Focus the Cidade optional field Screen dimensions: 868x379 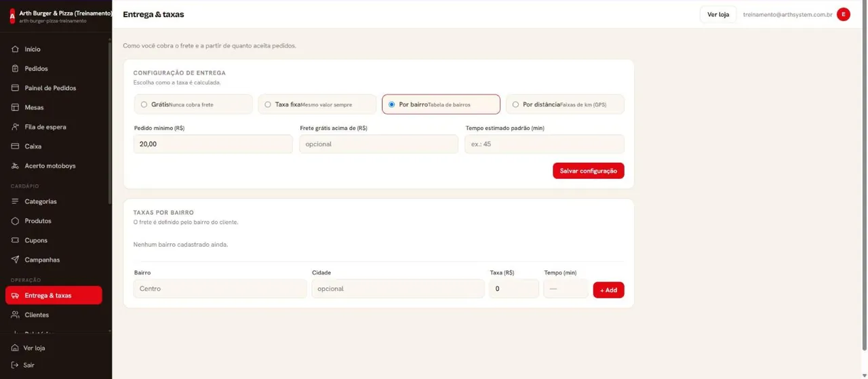tap(398, 289)
